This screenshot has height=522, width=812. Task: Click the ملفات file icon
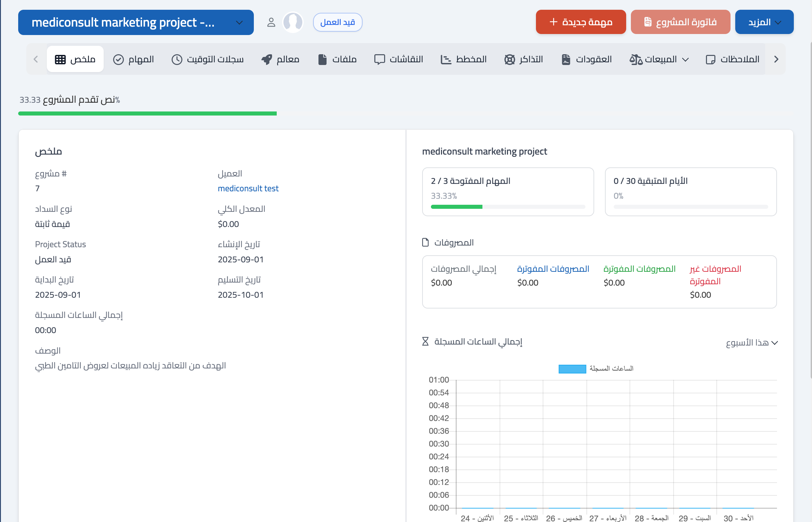322,60
